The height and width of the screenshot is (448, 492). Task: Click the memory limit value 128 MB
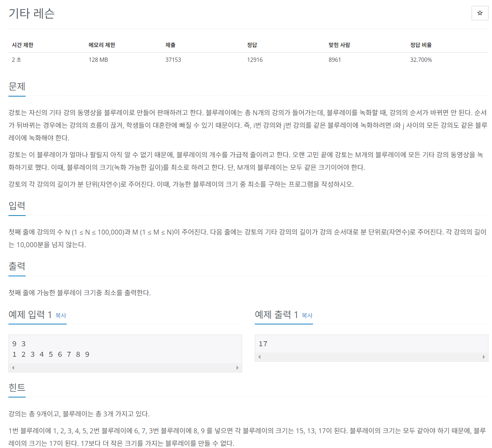pos(98,60)
